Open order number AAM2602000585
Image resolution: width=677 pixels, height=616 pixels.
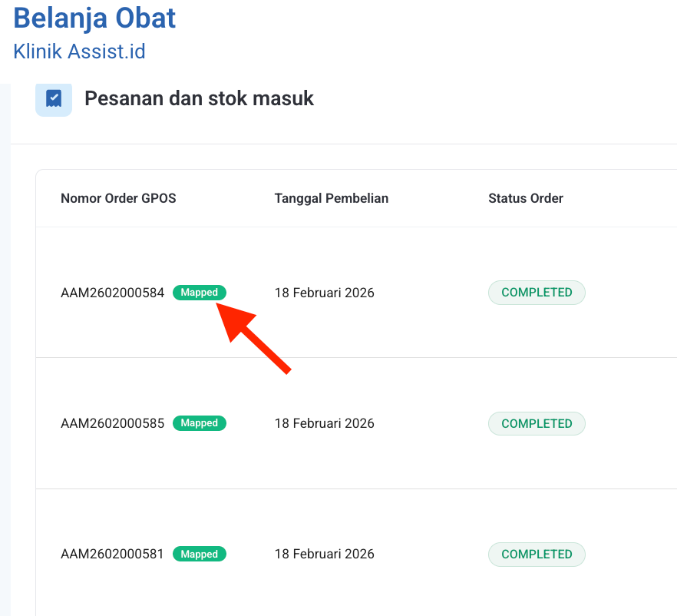pos(112,423)
